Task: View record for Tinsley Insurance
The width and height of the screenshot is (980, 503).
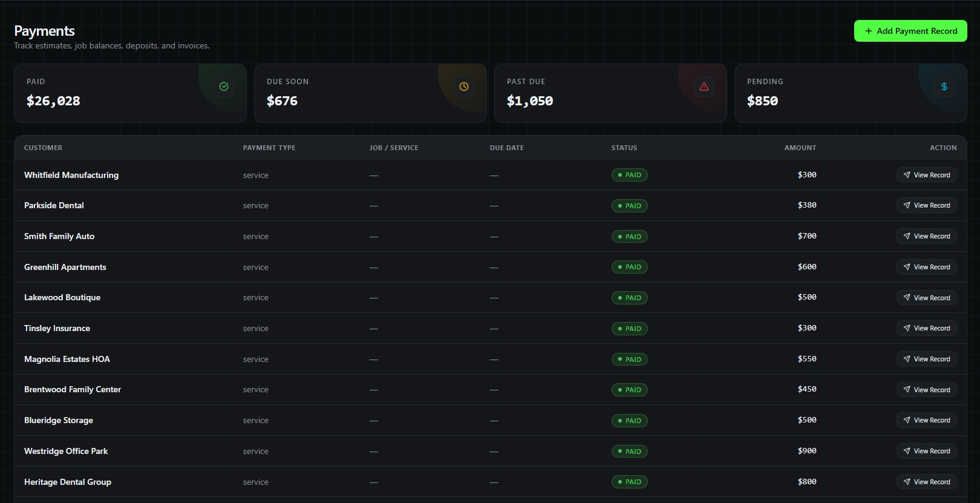Action: [926, 328]
